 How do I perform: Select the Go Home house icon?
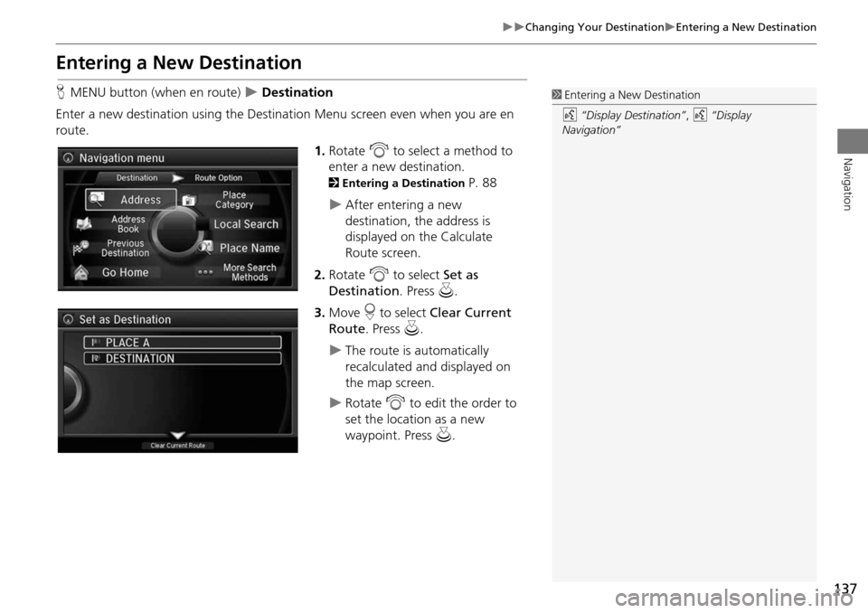81,272
